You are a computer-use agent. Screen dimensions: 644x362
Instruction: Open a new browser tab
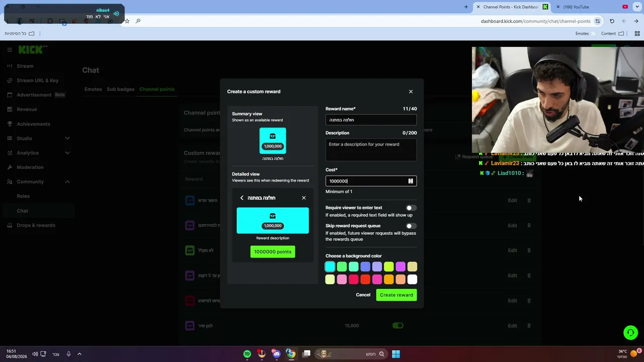pyautogui.click(x=466, y=7)
